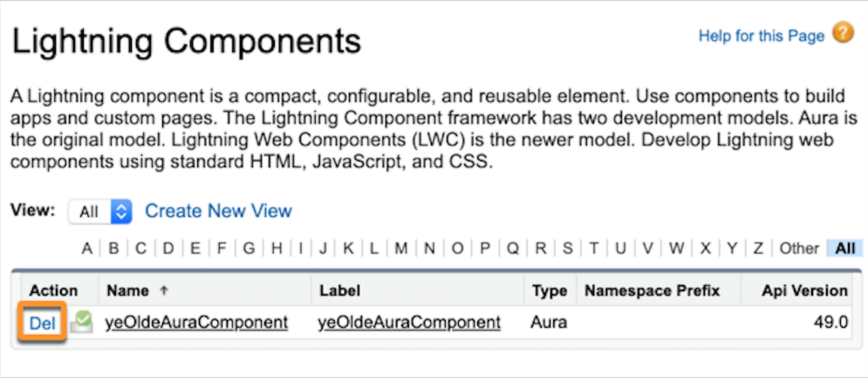Image resolution: width=868 pixels, height=378 pixels.
Task: Filter the list by letter S
Action: pos(567,248)
